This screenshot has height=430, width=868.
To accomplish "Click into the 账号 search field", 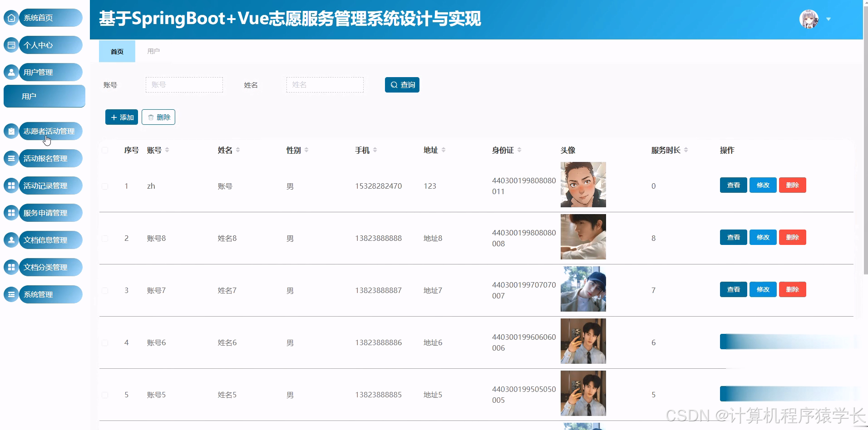I will [184, 85].
